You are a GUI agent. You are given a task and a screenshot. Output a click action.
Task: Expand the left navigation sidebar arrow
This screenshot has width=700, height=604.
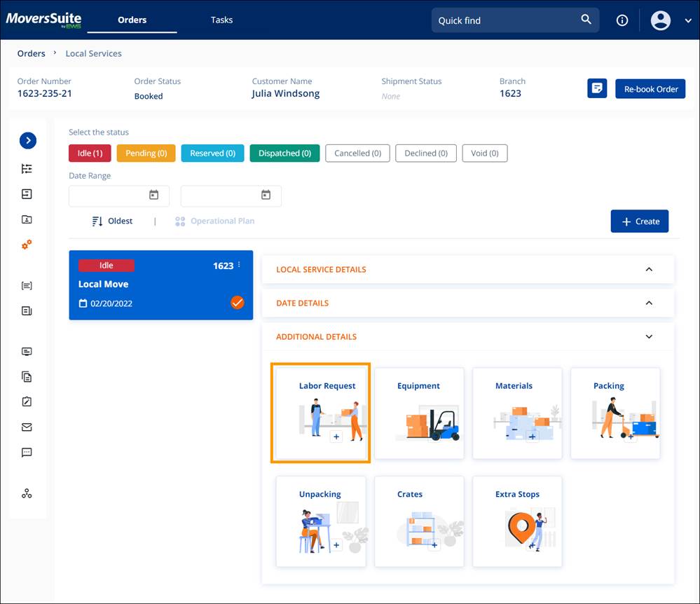(x=27, y=140)
